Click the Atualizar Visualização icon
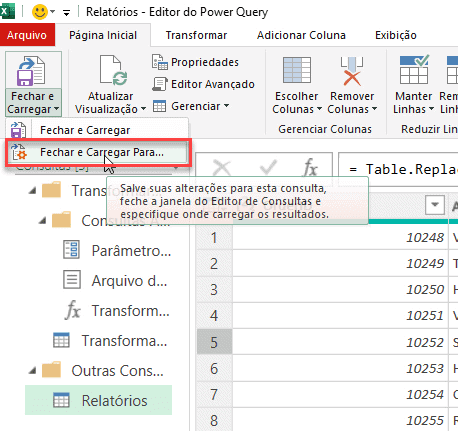The height and width of the screenshot is (431, 458). click(x=113, y=70)
